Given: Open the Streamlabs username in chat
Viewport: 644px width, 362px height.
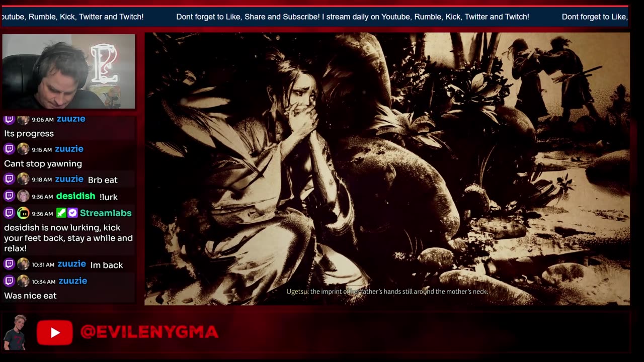Looking at the screenshot, I should [106, 213].
